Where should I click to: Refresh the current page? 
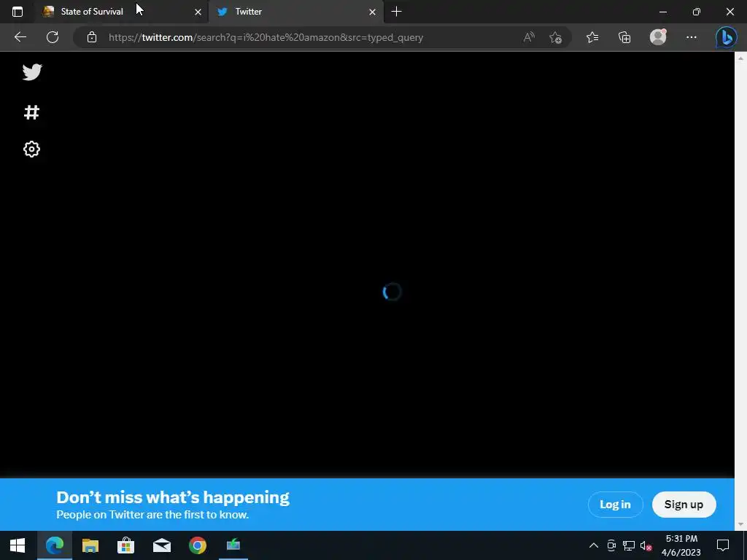point(53,37)
